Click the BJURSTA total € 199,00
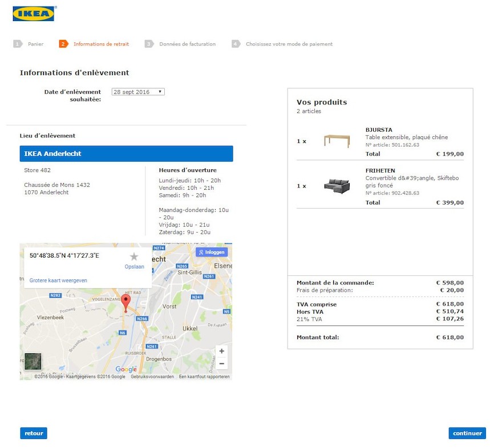Screen dimensions: 490x448 pyautogui.click(x=450, y=153)
